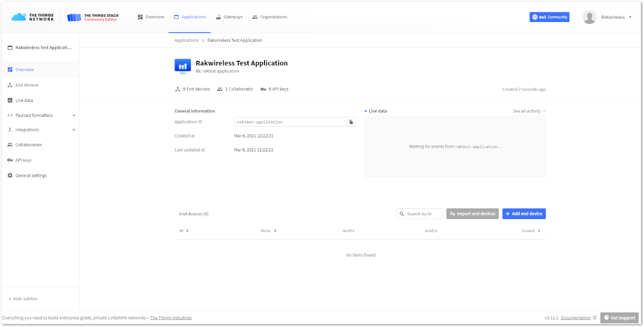Open Collaborators in the sidebar

[x=40, y=145]
